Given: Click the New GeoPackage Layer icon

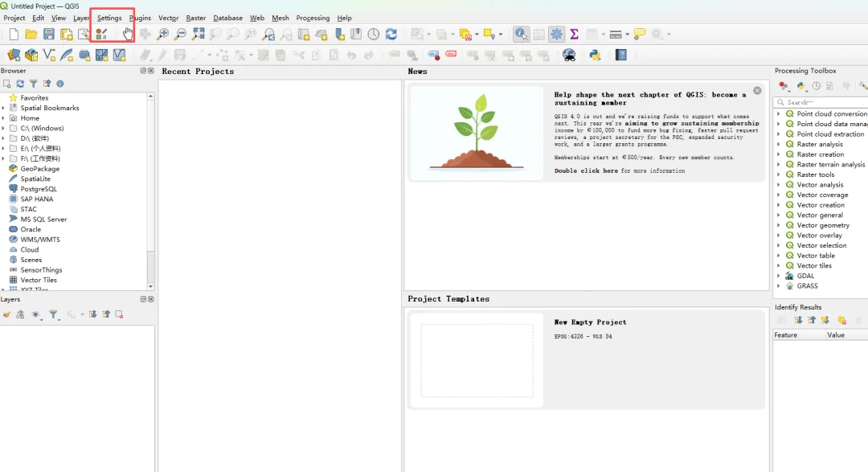Looking at the screenshot, I should (31, 55).
